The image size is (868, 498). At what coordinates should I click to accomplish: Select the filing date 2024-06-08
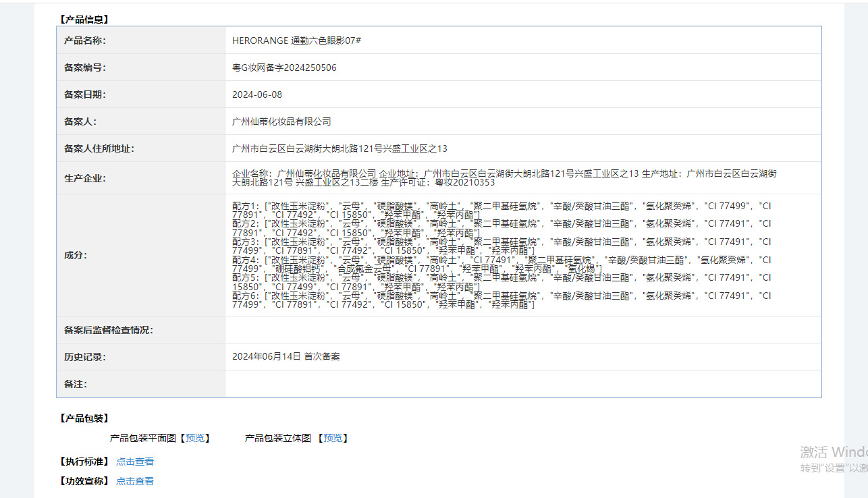pyautogui.click(x=257, y=94)
